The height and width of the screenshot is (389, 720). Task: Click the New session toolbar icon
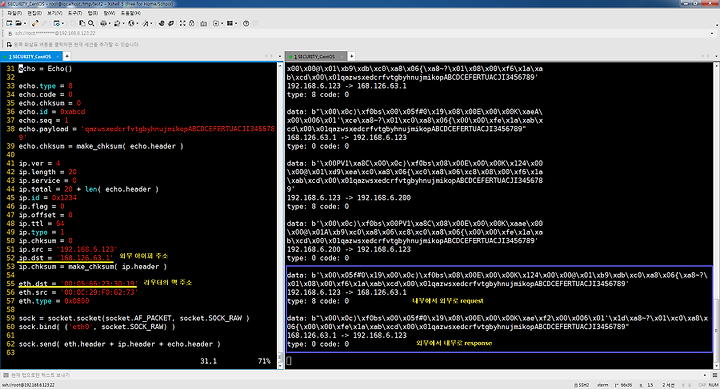click(9, 23)
